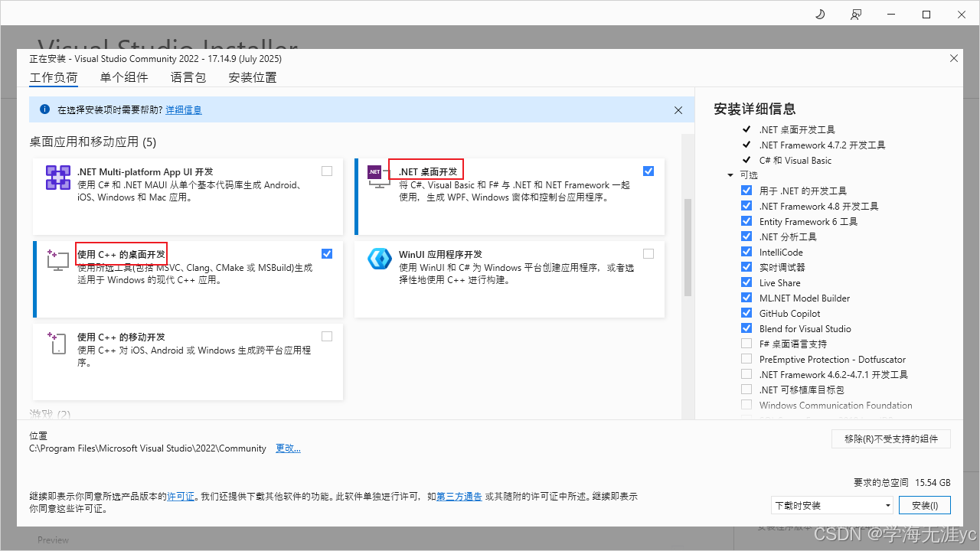Open the 下载时安装 install mode dropdown
This screenshot has height=551, width=980.
pyautogui.click(x=832, y=505)
